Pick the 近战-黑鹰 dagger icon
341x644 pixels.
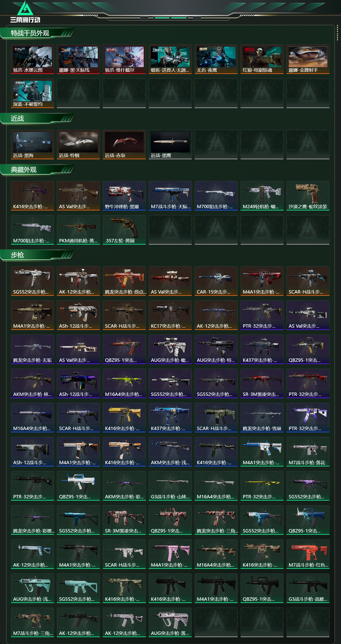pos(170,145)
